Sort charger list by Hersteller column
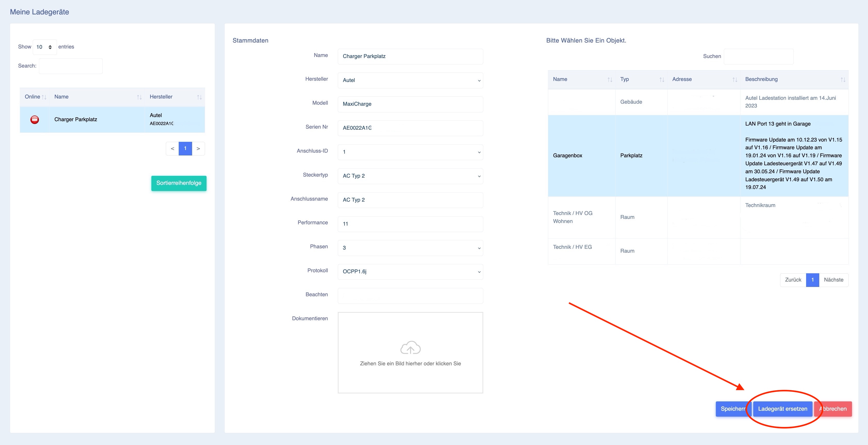Image resolution: width=868 pixels, height=445 pixels. click(x=175, y=97)
